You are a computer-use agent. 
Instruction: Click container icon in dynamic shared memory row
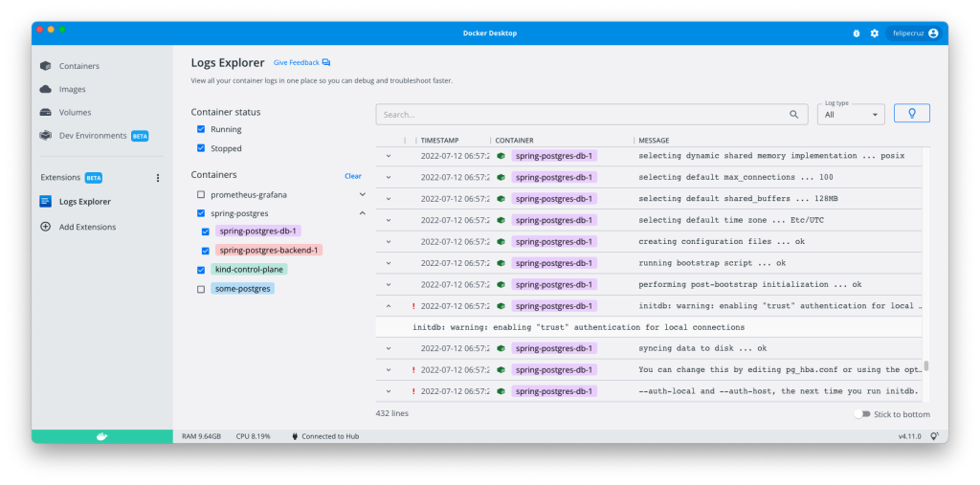point(501,156)
